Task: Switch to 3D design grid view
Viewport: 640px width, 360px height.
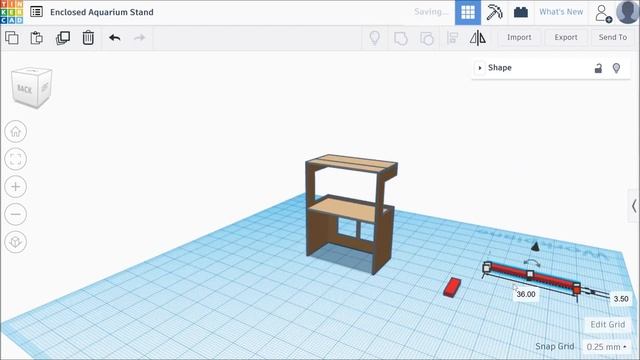Action: tap(468, 12)
